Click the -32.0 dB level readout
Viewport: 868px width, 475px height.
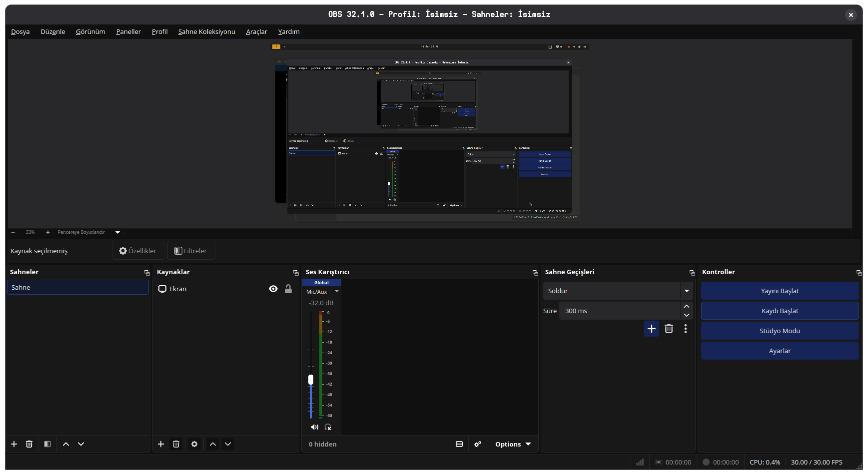[x=321, y=303]
